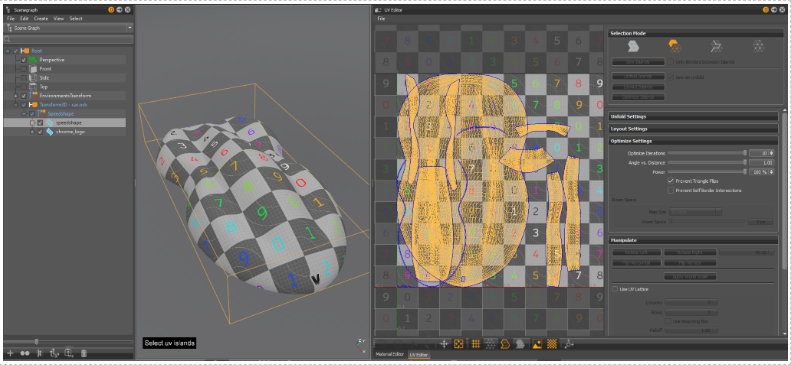Click the Rotate Right button
The height and width of the screenshot is (365, 791).
click(690, 252)
